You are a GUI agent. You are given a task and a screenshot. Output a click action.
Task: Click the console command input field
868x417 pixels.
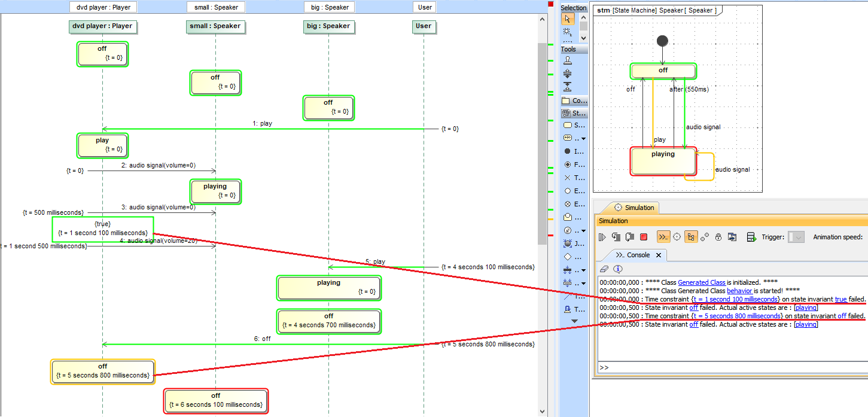coord(730,367)
